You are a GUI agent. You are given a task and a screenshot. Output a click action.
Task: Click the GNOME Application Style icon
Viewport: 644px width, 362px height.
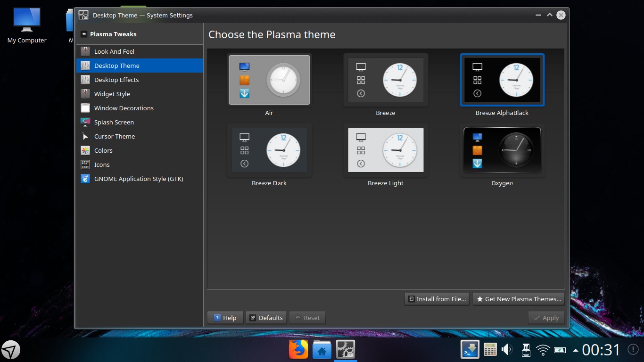[x=85, y=179]
